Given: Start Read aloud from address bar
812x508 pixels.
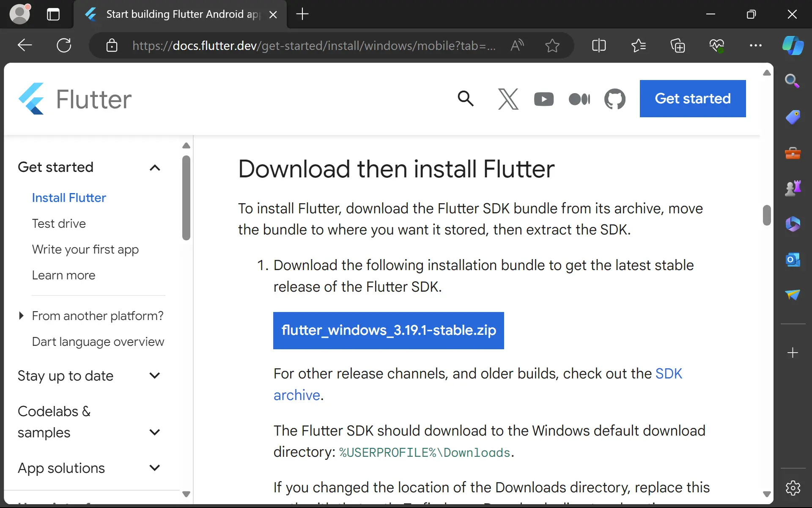Looking at the screenshot, I should click(x=517, y=45).
